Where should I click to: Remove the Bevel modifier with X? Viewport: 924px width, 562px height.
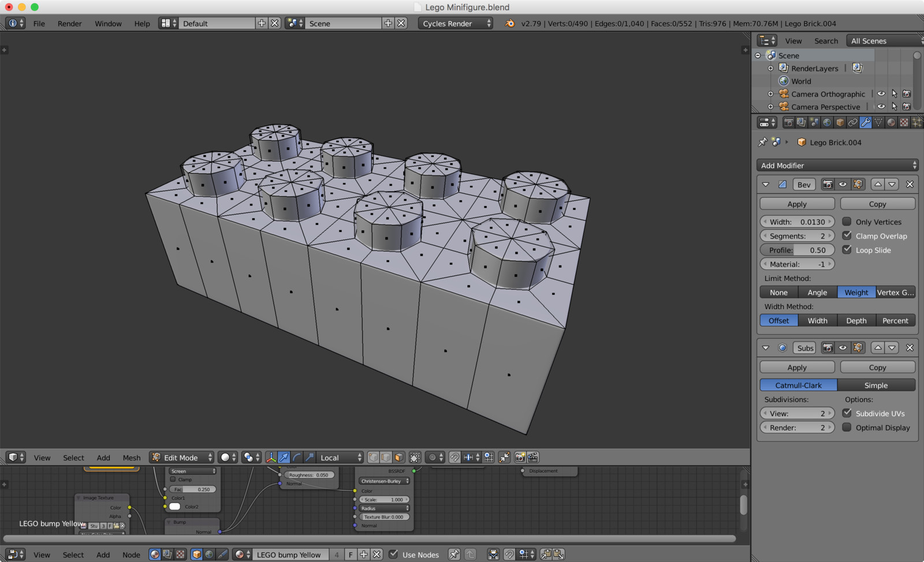[x=910, y=185]
